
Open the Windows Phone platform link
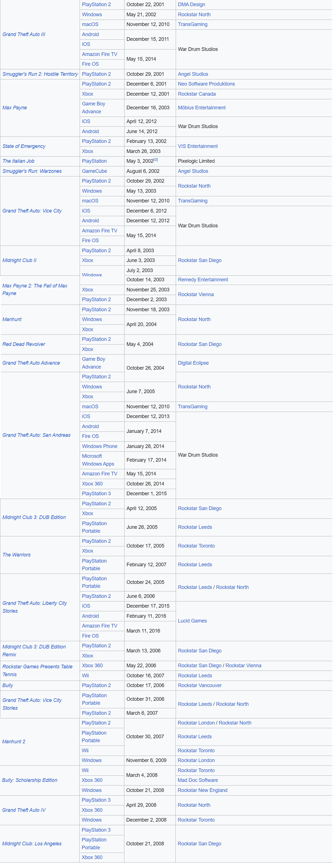(99, 446)
